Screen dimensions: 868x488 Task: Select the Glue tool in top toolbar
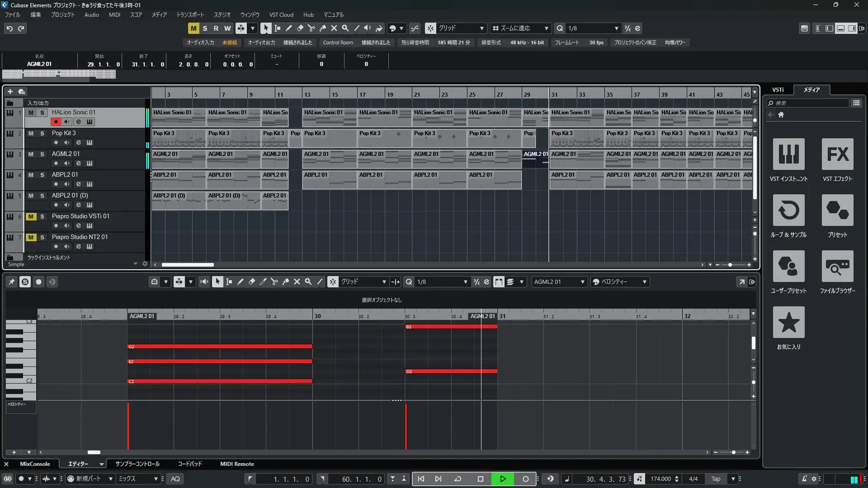(323, 28)
